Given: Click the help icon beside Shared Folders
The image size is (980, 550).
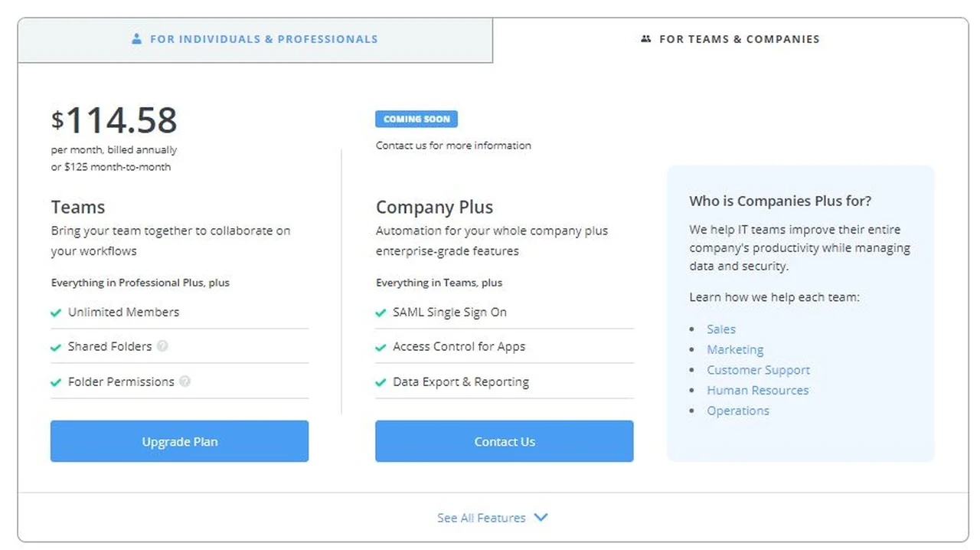Looking at the screenshot, I should point(162,346).
